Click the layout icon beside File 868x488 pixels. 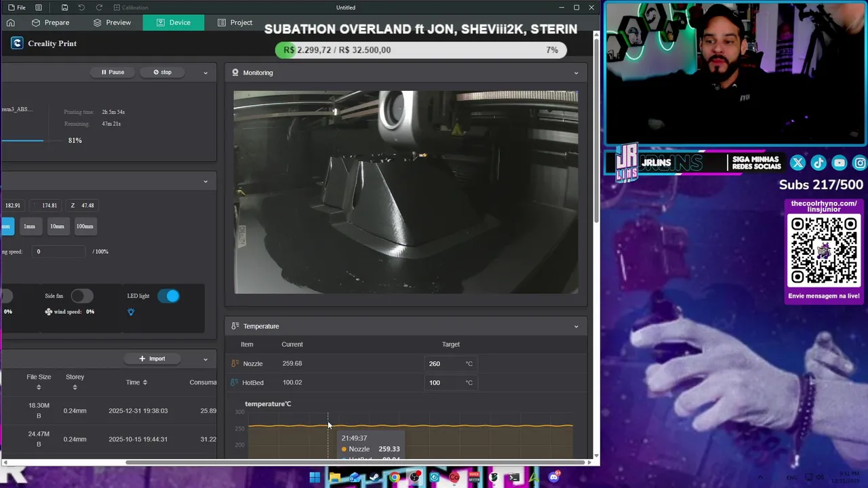(39, 7)
